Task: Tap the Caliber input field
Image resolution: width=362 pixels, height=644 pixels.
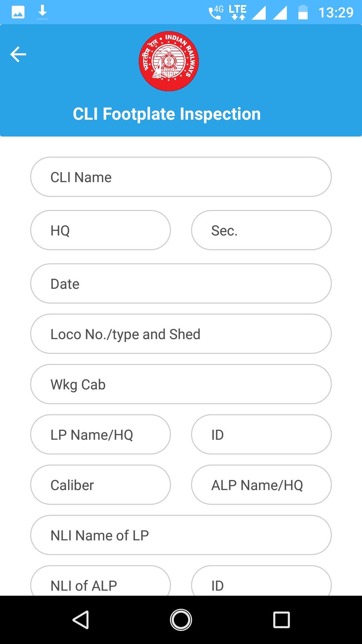Action: point(100,485)
